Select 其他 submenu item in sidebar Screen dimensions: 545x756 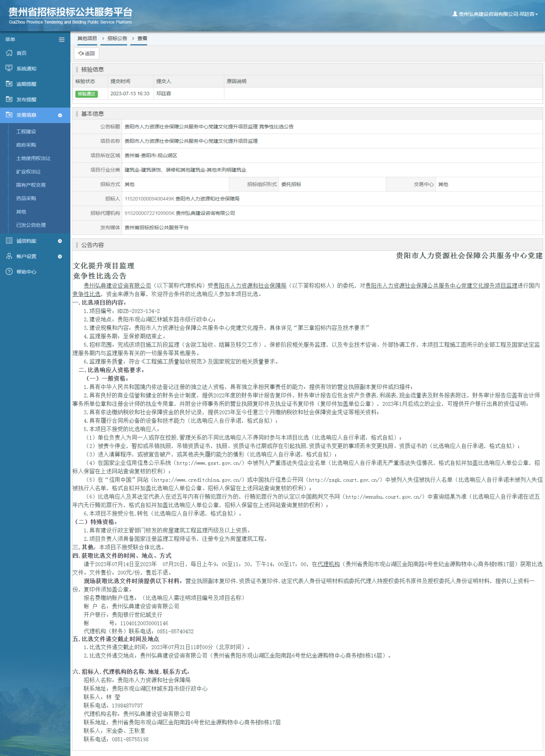click(21, 212)
